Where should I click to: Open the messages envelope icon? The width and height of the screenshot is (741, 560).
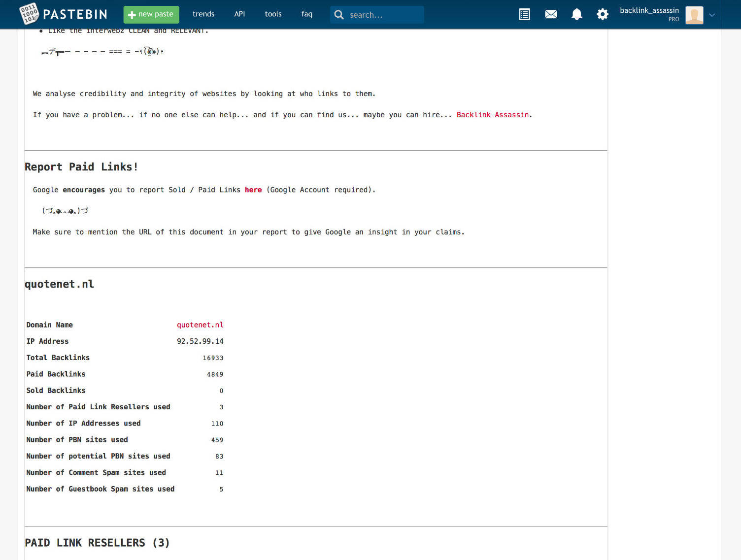click(551, 14)
